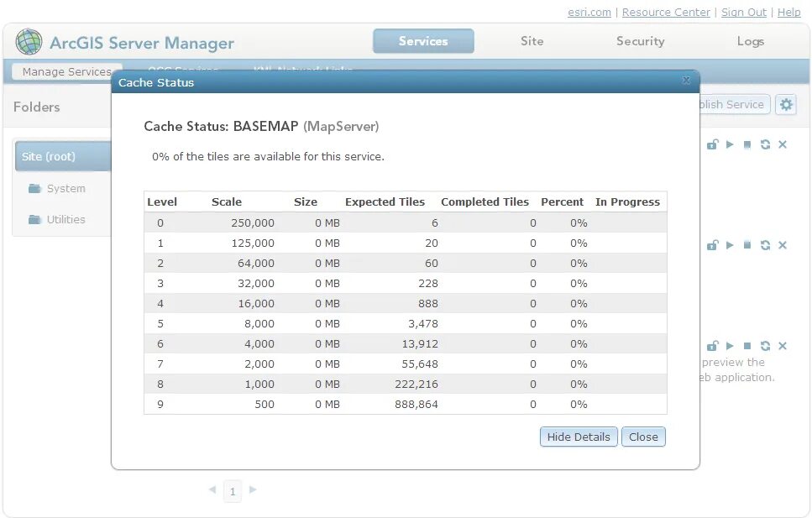The width and height of the screenshot is (812, 518).
Task: Open the Manage Services subtab
Action: (67, 72)
